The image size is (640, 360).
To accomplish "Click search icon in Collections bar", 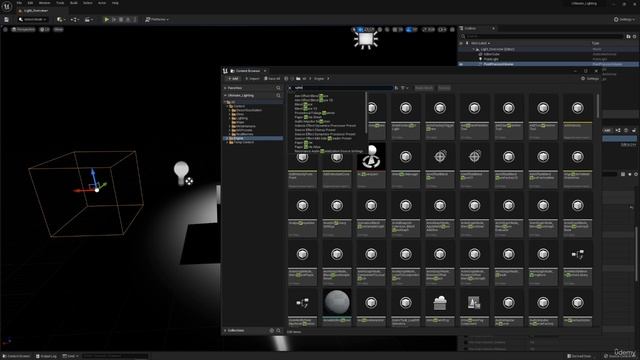I will (279, 331).
